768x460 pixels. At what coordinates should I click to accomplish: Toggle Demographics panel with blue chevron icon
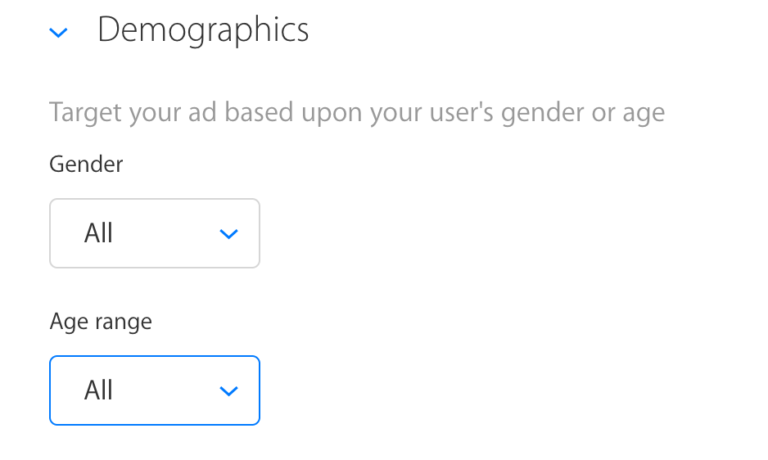click(59, 33)
